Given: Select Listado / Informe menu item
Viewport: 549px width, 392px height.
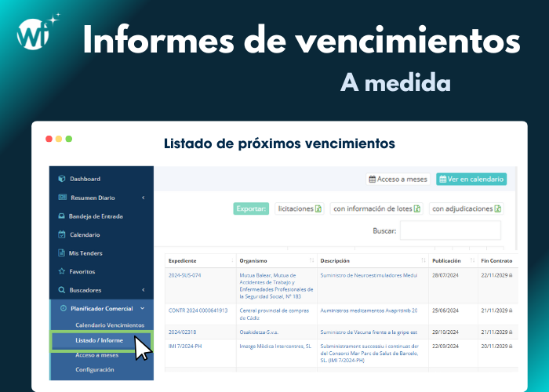Looking at the screenshot, I should point(99,340).
